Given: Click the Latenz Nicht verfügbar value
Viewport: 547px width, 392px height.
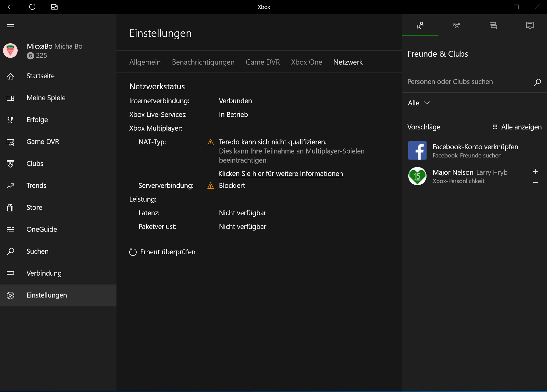Looking at the screenshot, I should click(242, 213).
